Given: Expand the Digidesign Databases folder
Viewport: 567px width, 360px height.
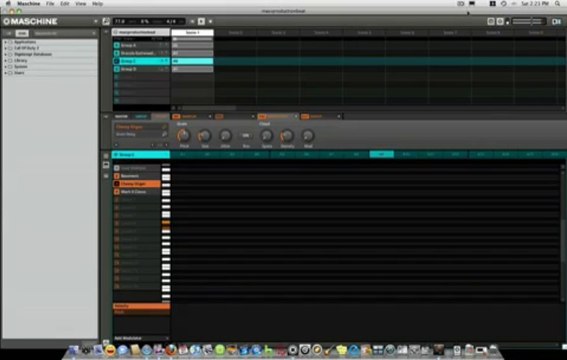Looking at the screenshot, I should coord(5,54).
